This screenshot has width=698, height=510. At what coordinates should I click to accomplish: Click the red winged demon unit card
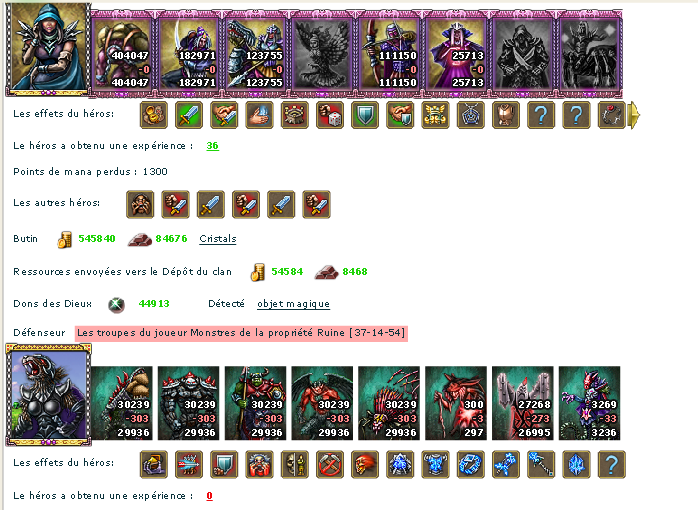(x=322, y=403)
